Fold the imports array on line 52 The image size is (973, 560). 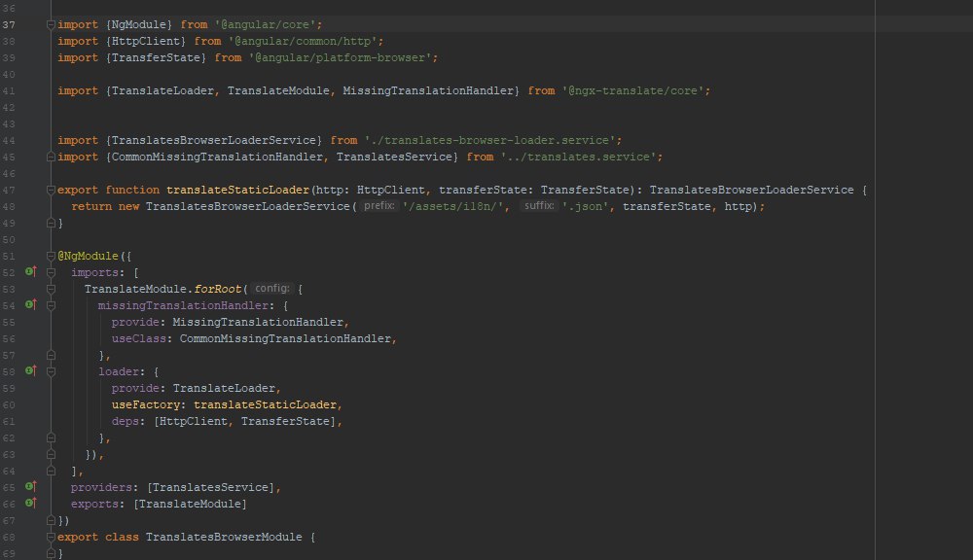point(51,272)
